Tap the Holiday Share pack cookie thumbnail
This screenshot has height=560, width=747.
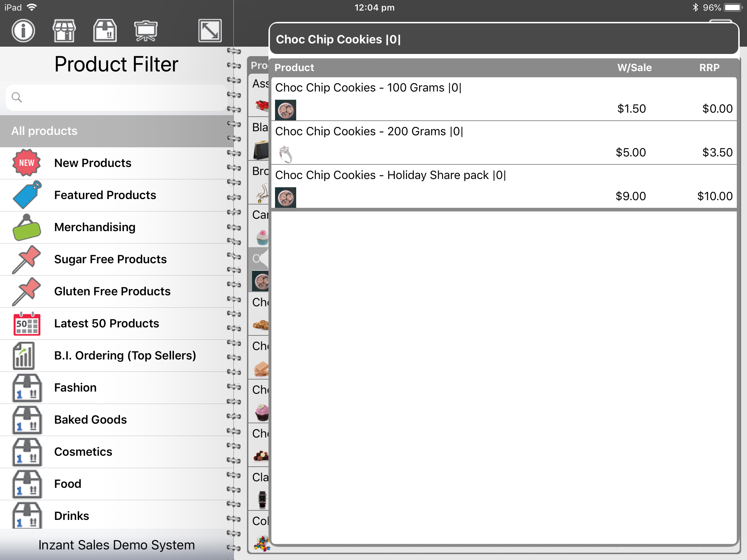[x=285, y=197]
